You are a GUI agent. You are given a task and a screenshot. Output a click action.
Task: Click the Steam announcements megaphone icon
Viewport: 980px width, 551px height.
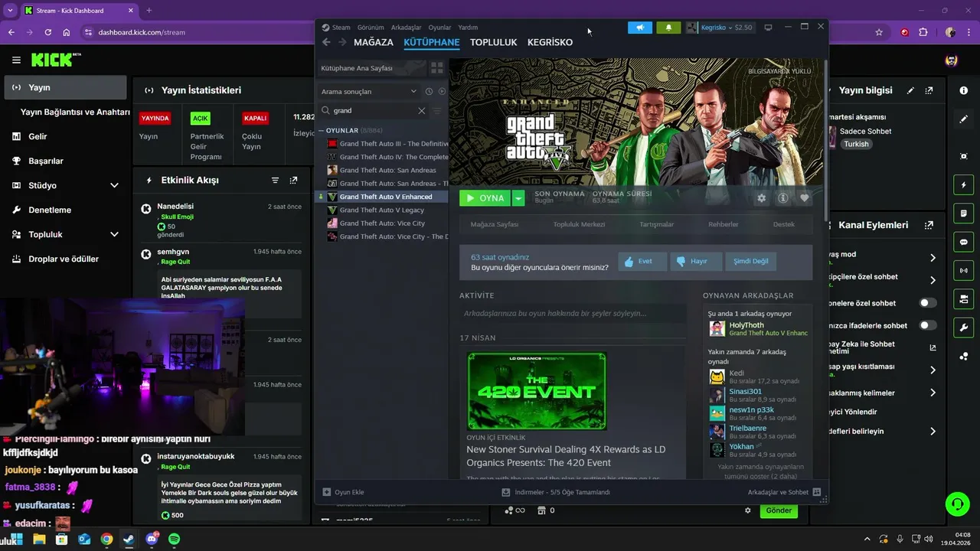coord(640,28)
